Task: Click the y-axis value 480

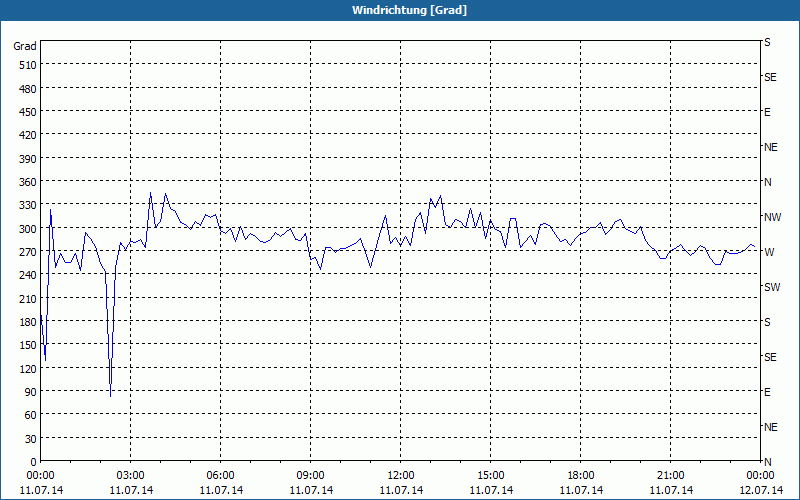Action: (29, 89)
